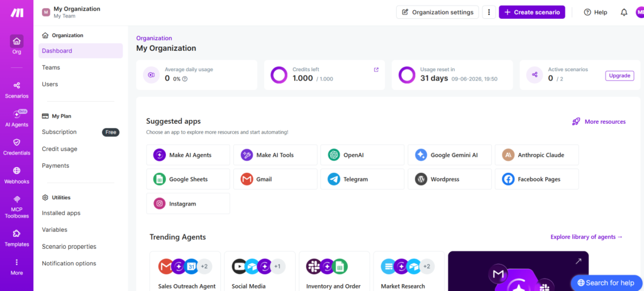
Task: Open Market Research agent card
Action: [409, 272]
